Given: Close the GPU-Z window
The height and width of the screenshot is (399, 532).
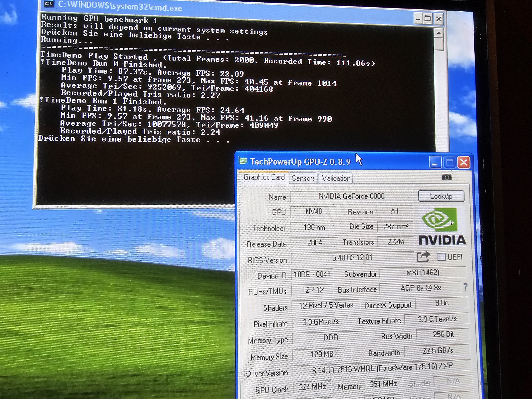Looking at the screenshot, I should click(464, 162).
